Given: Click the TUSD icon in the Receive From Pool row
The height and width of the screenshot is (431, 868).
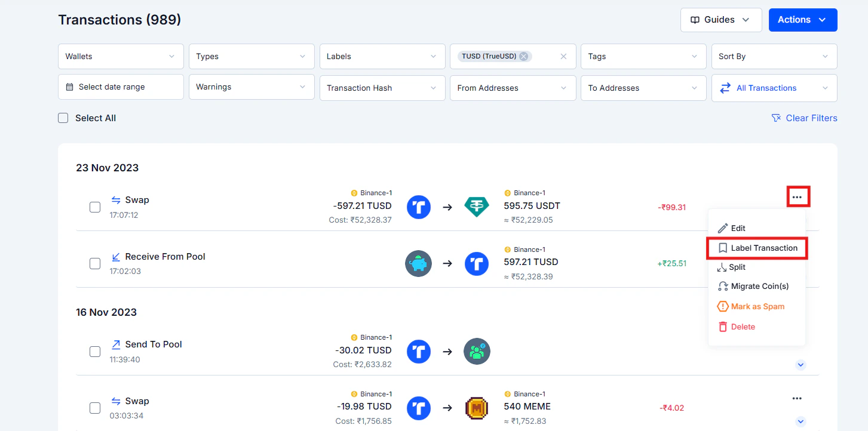Looking at the screenshot, I should point(477,263).
